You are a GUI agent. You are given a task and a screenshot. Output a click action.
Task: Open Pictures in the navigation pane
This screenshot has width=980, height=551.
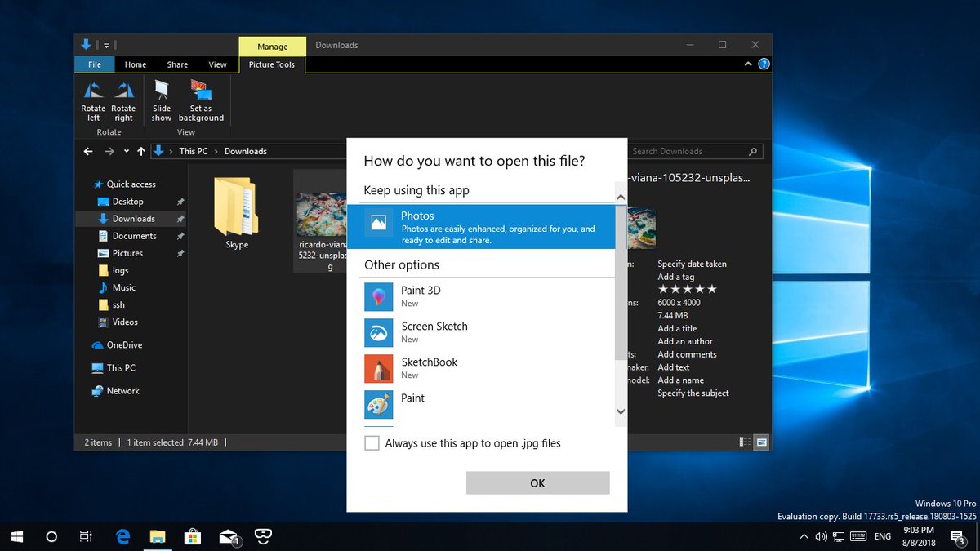pos(127,253)
